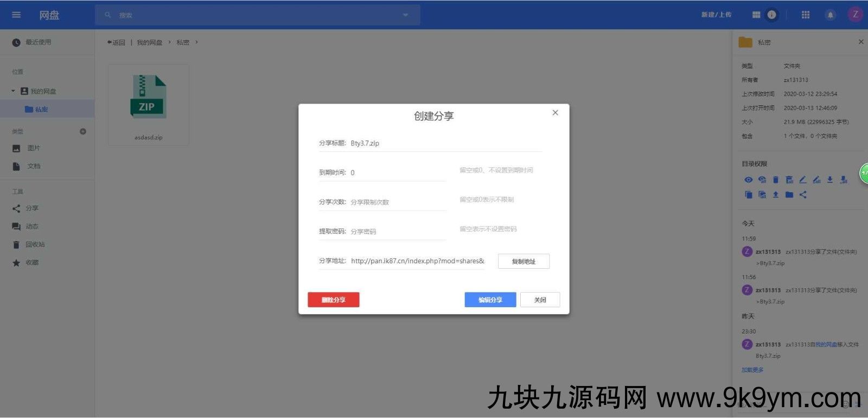Click the red 删除分享 button
This screenshot has height=418, width=868.
tap(333, 300)
